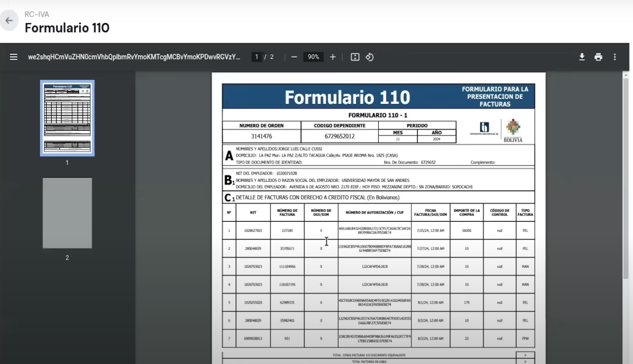
Task: Select the page 2 thumbnail
Action: [x=67, y=212]
